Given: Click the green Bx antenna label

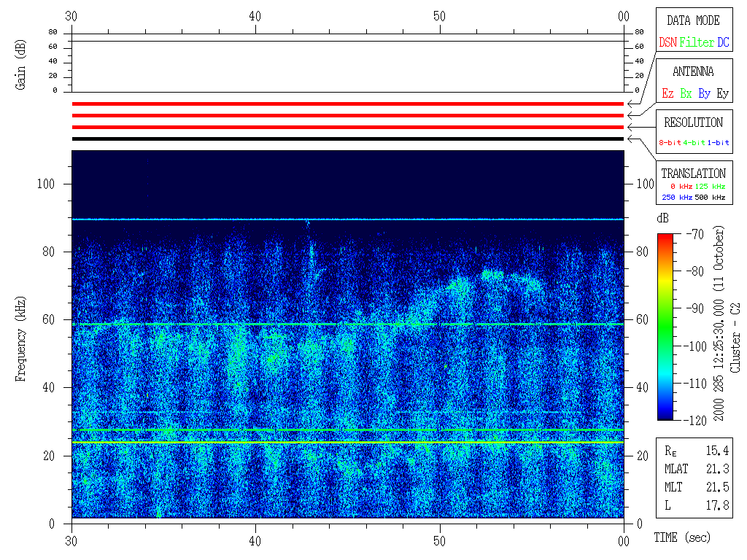Looking at the screenshot, I should click(686, 94).
